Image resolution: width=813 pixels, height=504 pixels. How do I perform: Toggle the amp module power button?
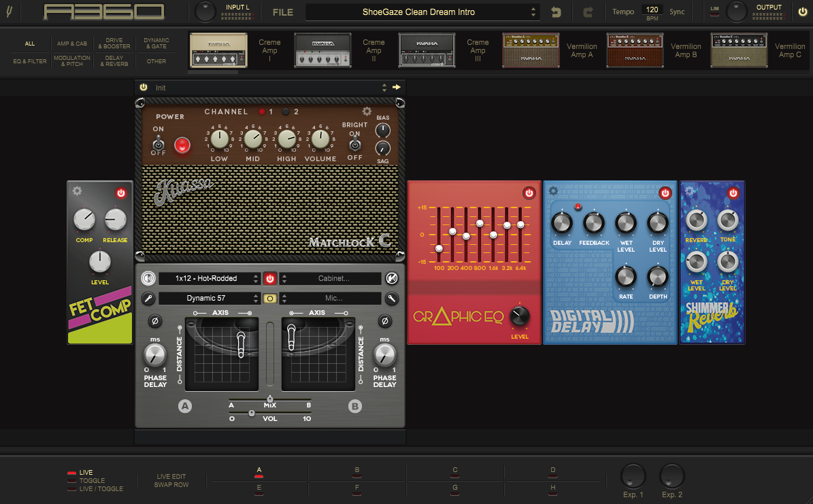click(144, 87)
